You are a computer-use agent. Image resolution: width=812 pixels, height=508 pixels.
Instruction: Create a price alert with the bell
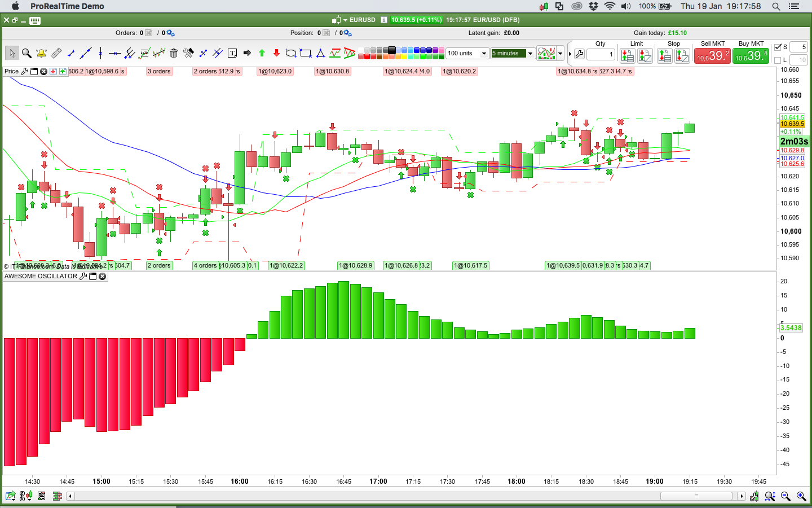click(x=41, y=53)
